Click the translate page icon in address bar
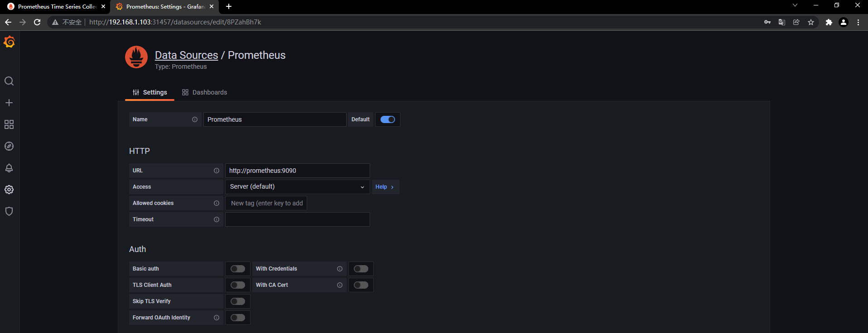This screenshot has height=333, width=868. point(782,22)
